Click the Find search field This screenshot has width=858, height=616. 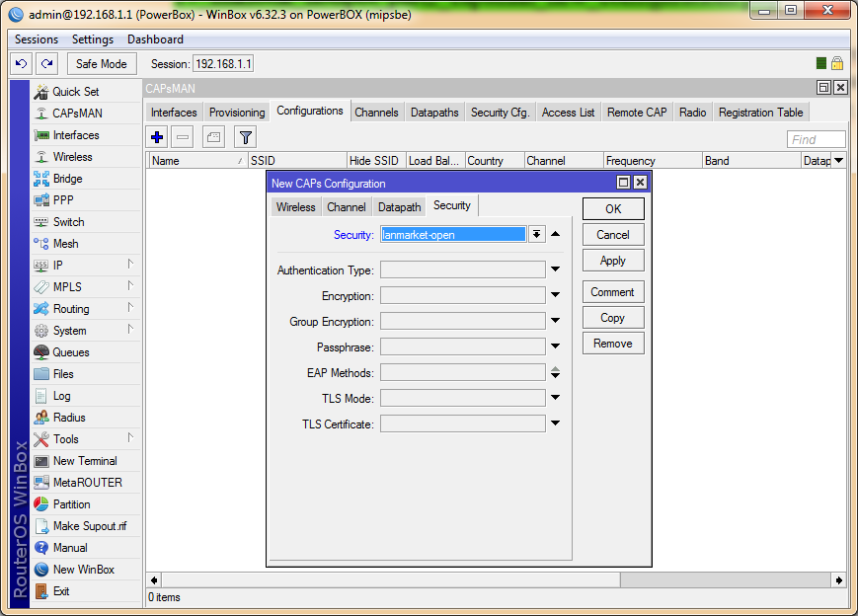816,139
